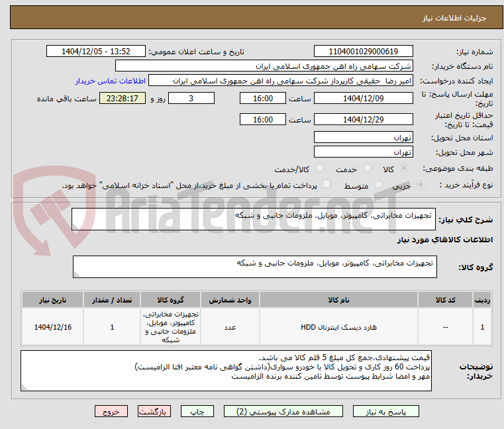Click the hour field beside 1404/12/29
The height and width of the screenshot is (429, 504).
[x=263, y=120]
